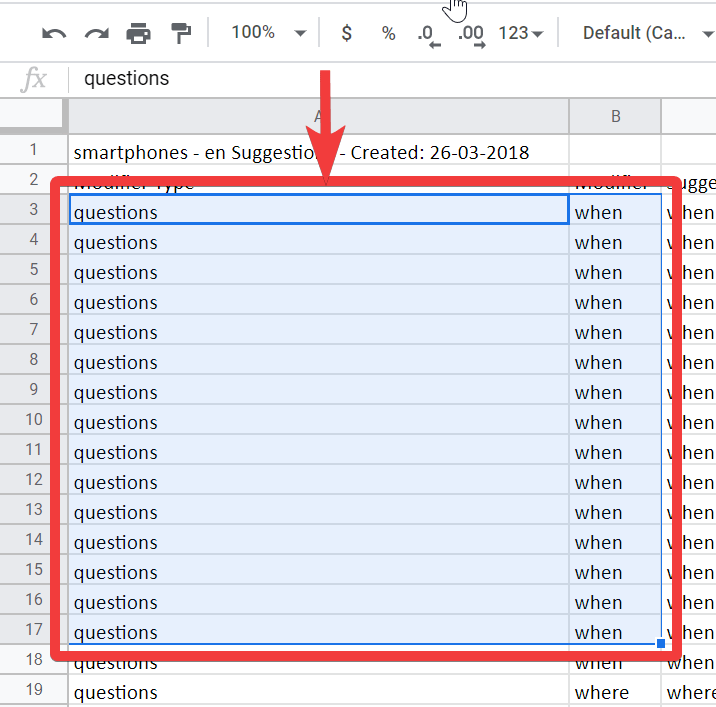Select row 6 header
Image resolution: width=716 pixels, height=707 pixels.
33,299
